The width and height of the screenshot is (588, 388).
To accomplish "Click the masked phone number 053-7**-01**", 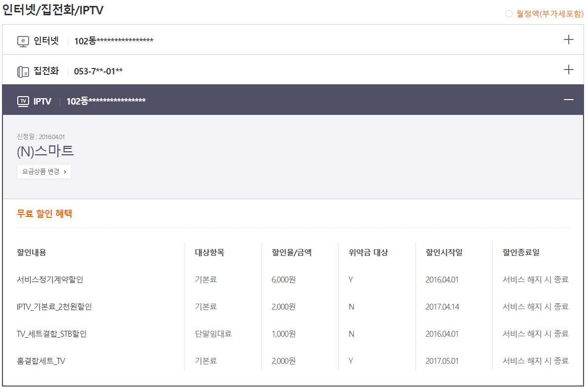I will coord(98,72).
